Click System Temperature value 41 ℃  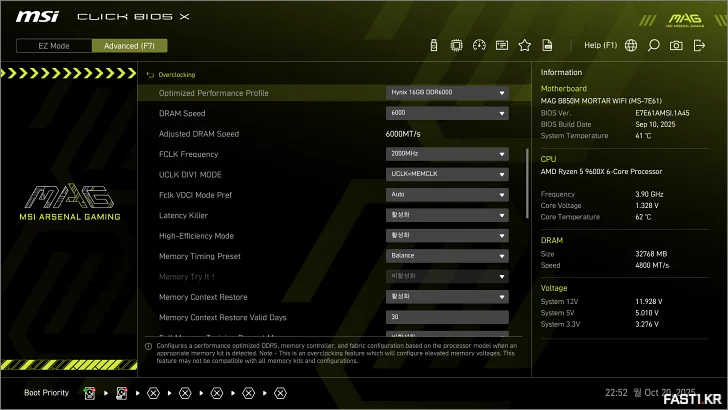click(x=643, y=136)
